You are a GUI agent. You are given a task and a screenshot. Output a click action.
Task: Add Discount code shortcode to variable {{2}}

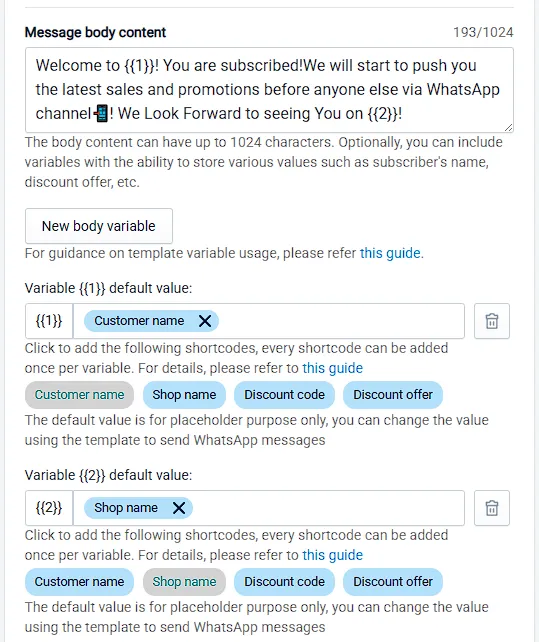click(284, 582)
